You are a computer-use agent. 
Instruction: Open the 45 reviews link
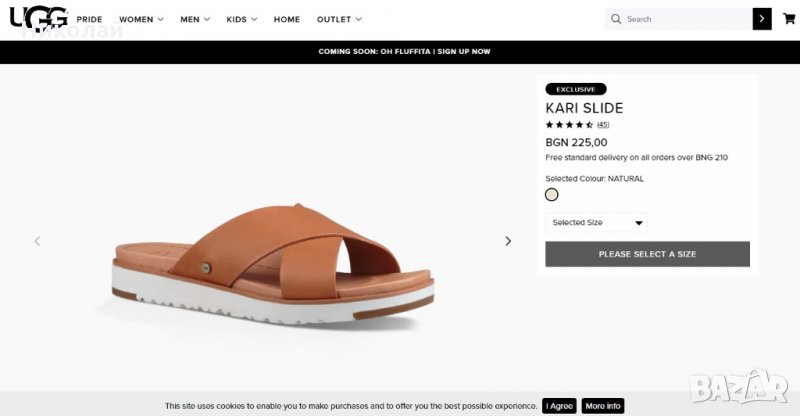point(603,125)
